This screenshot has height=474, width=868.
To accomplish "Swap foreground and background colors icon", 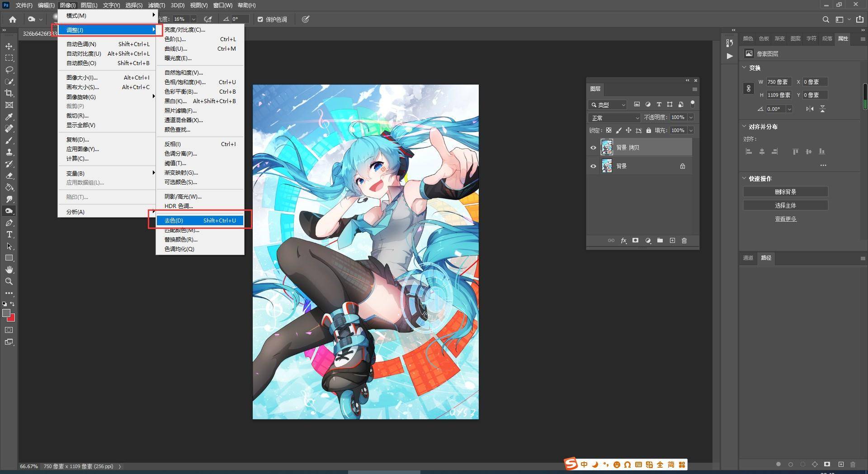I will pos(12,304).
